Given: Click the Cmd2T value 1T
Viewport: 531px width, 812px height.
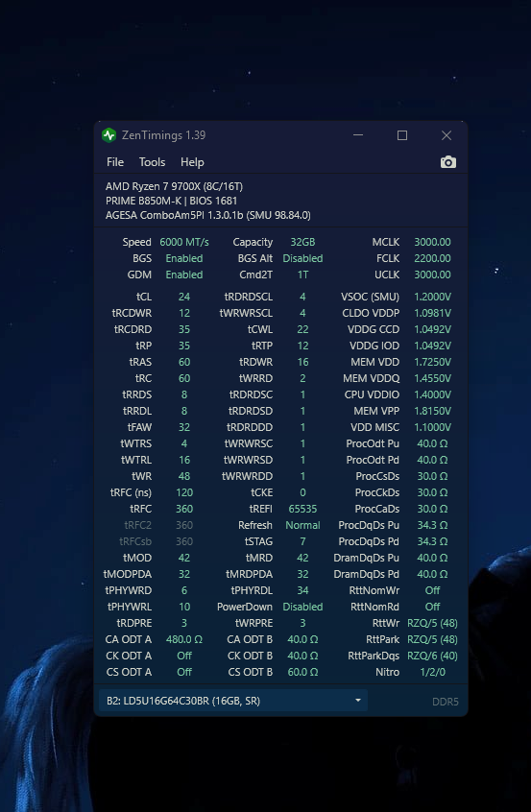Looking at the screenshot, I should 302,275.
